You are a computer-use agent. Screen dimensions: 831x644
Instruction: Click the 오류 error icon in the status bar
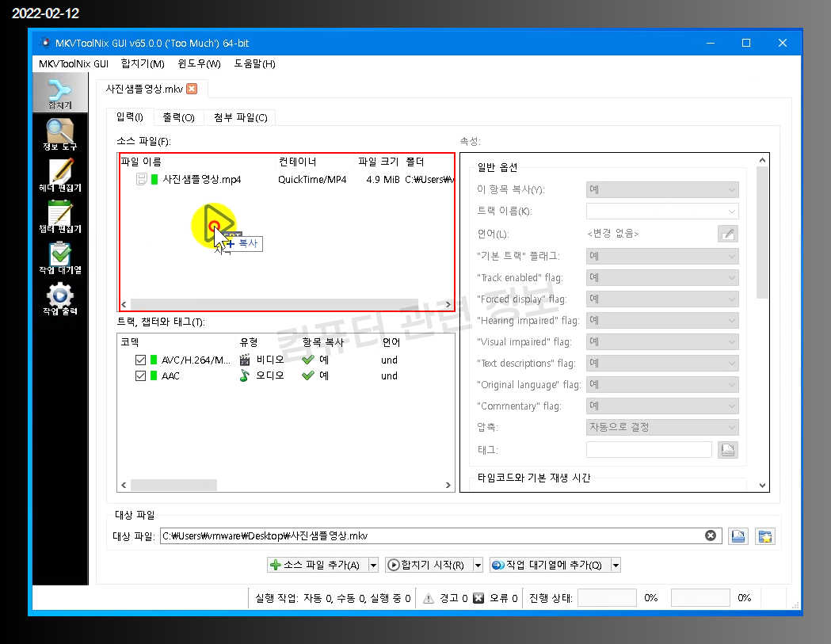coord(478,598)
